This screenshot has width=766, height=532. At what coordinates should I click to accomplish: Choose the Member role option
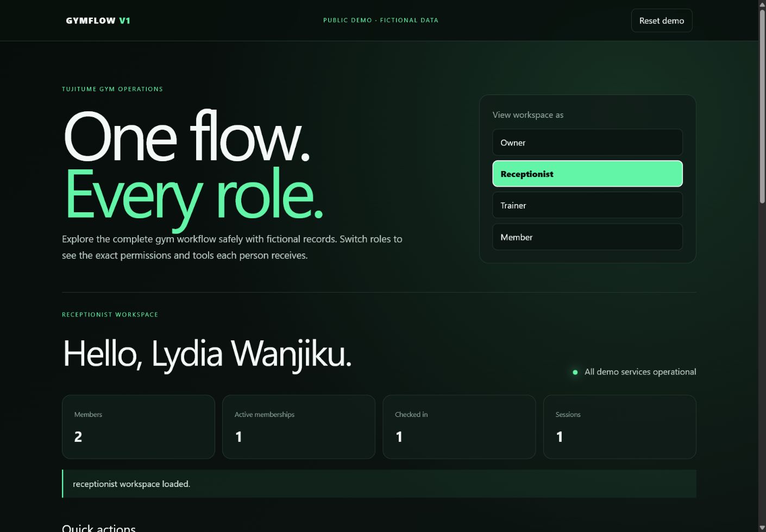click(587, 237)
